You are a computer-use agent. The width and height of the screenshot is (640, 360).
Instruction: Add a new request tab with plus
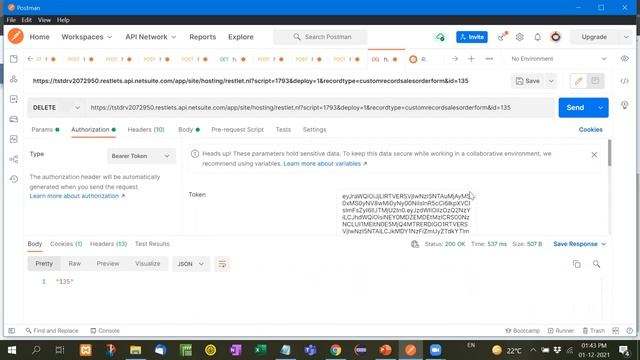point(471,59)
